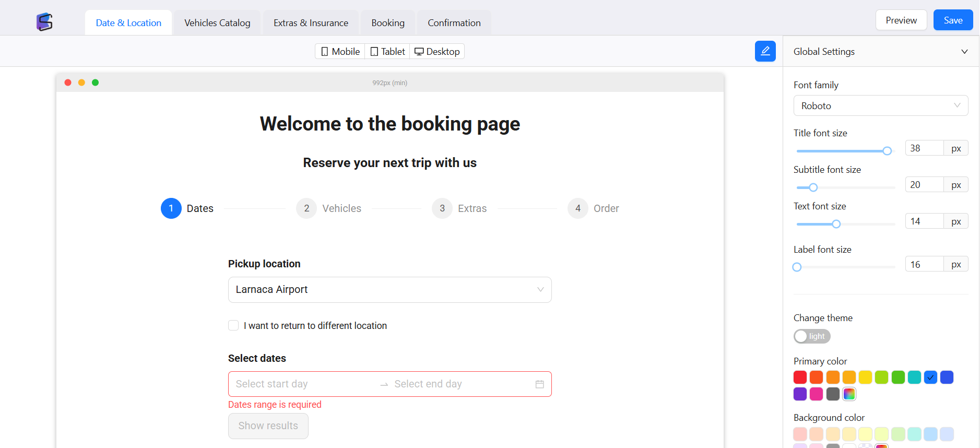
Task: Switch to Desktop device preview
Action: click(437, 51)
